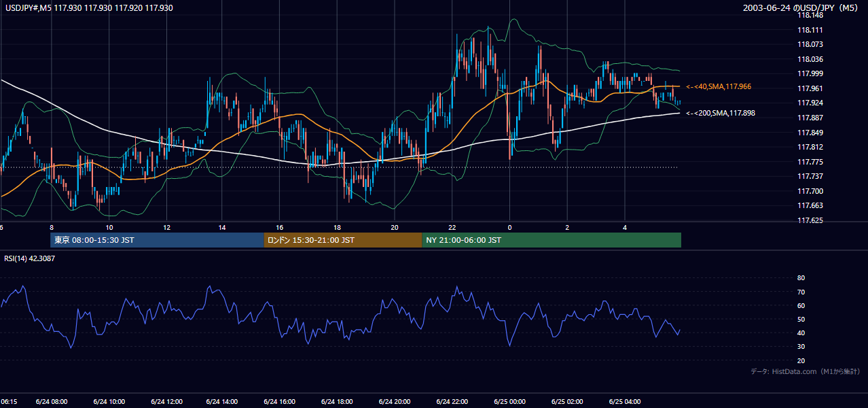The width and height of the screenshot is (868, 408).
Task: Click the 6/25 04:00 time axis label
Action: coord(624,402)
